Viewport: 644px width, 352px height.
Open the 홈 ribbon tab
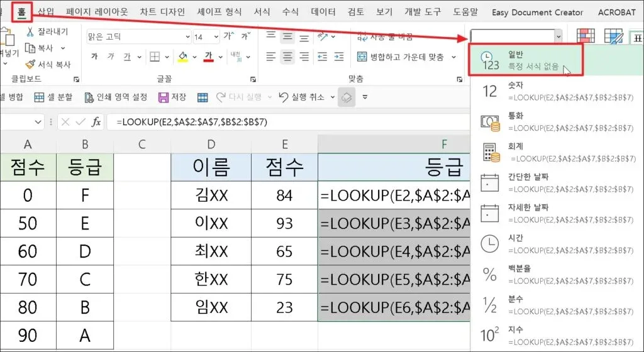point(22,12)
